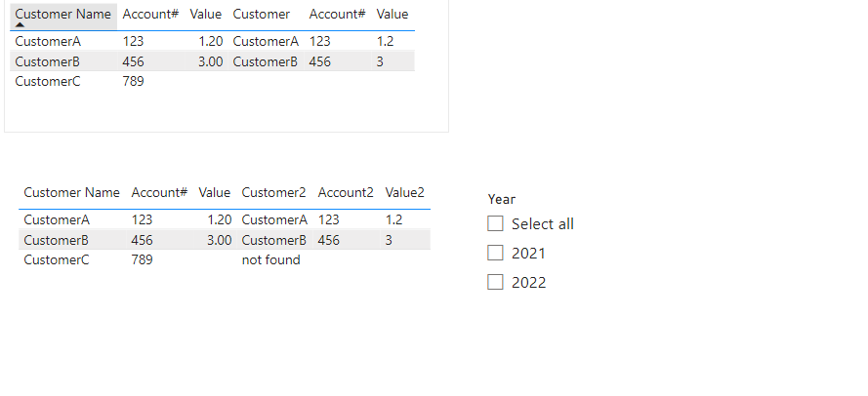Screen dimensions: 868x396
Task: Select CustomerA in bottom table first column
Action: pyautogui.click(x=57, y=219)
